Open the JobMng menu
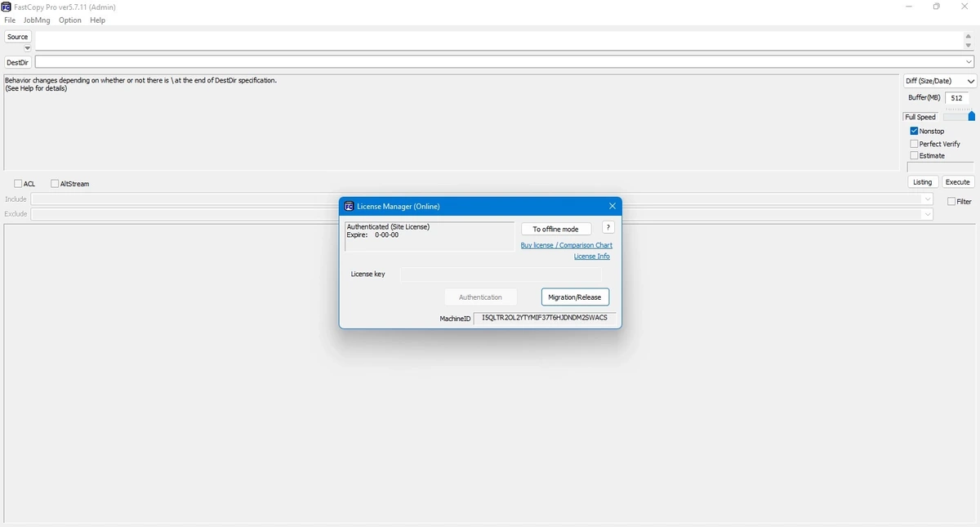 click(37, 20)
